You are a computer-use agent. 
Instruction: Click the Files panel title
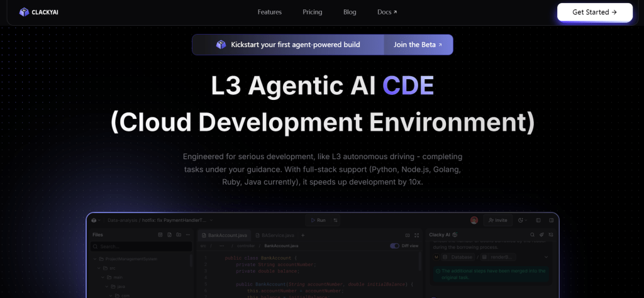tap(97, 235)
